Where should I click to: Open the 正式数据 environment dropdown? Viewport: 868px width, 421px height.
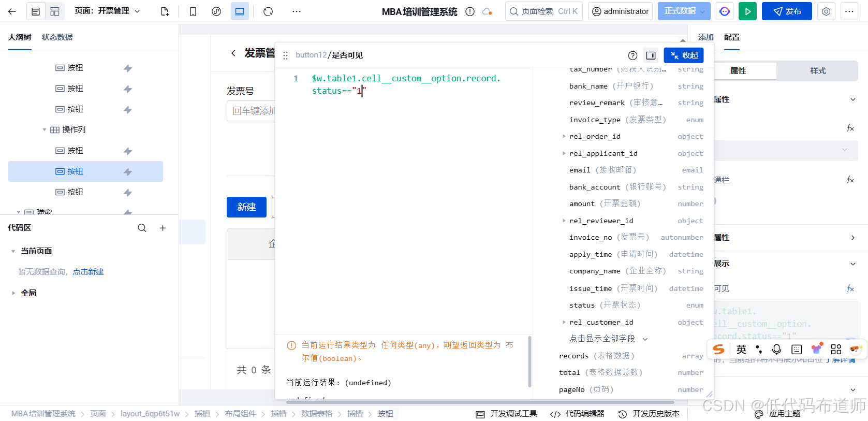point(684,11)
